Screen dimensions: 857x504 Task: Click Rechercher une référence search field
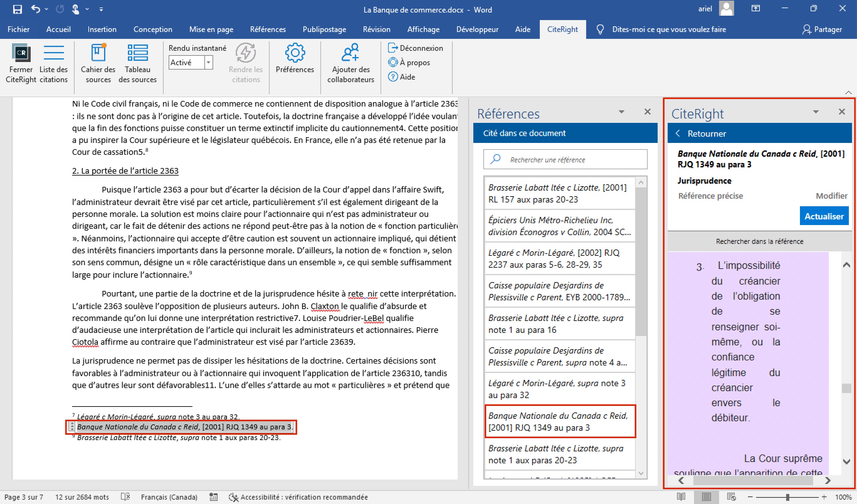click(x=565, y=159)
